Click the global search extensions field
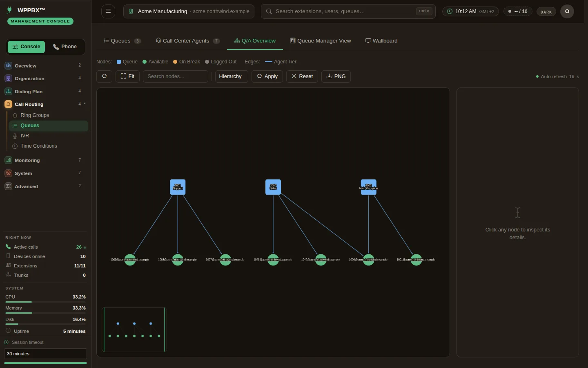Screen dimensions: 588x368 (x=348, y=11)
